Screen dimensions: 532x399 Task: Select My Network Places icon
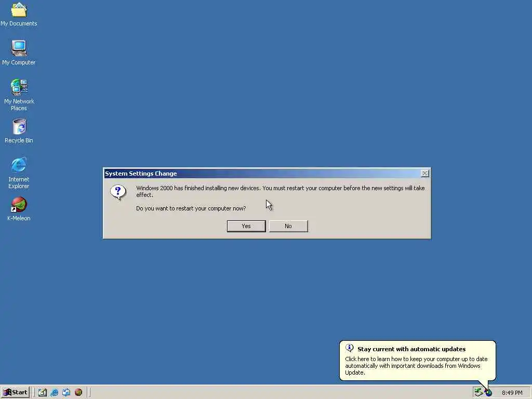pos(19,95)
